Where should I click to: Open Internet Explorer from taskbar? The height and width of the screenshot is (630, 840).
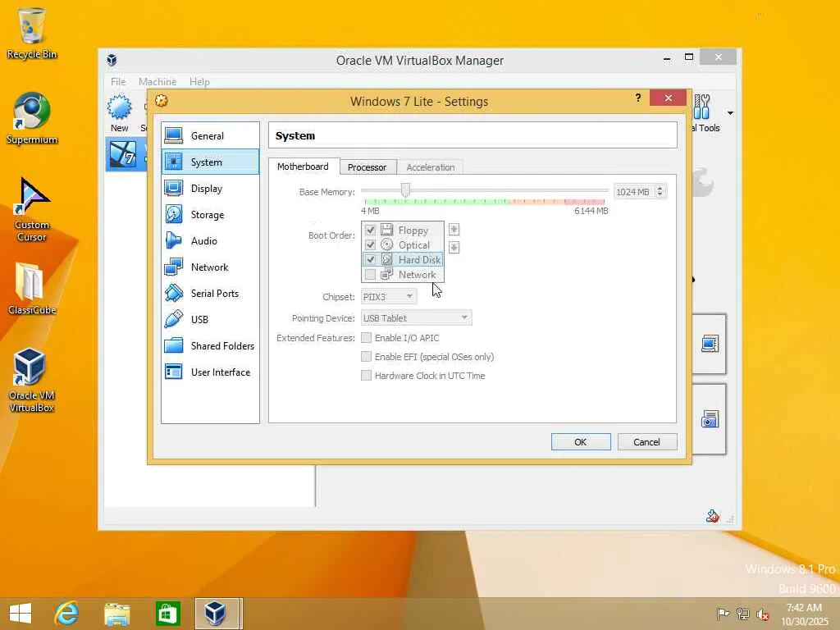67,614
